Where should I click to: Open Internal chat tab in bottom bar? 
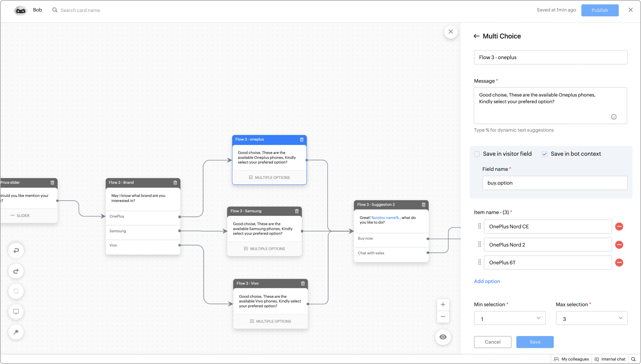(x=610, y=359)
